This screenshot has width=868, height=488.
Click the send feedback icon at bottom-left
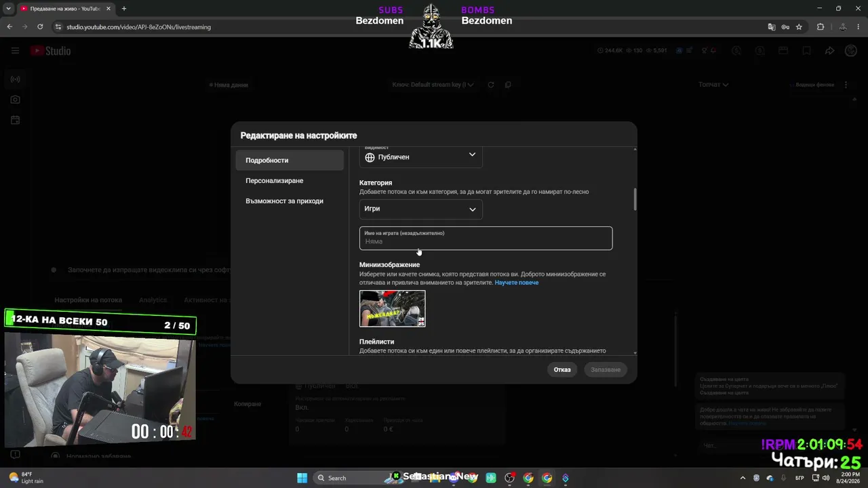(x=15, y=455)
